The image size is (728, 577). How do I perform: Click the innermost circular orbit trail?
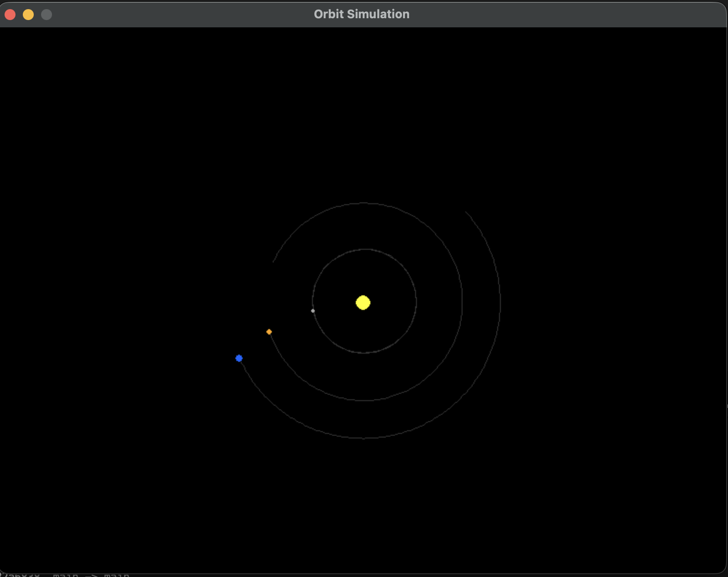tap(416, 301)
